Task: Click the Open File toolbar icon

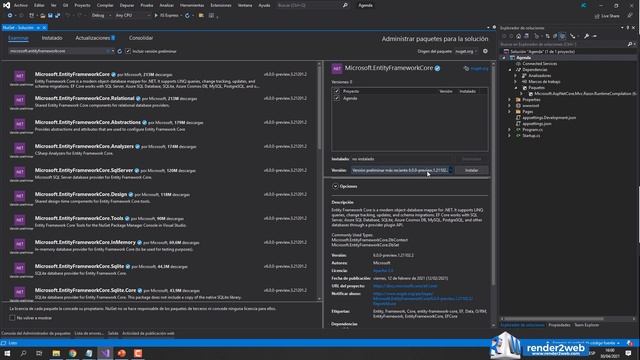Action: (x=42, y=16)
